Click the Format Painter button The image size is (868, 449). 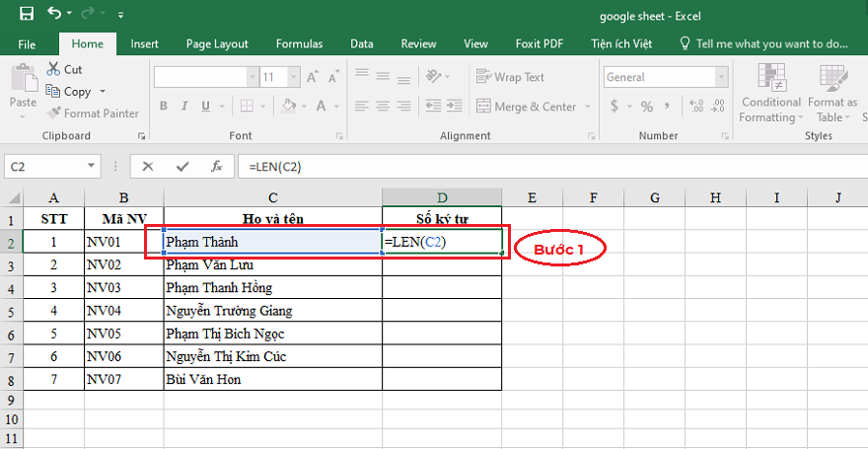(x=93, y=113)
